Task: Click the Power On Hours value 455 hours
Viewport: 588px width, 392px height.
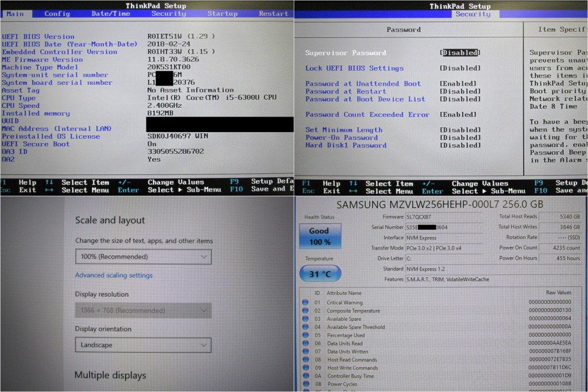Action: 560,258
